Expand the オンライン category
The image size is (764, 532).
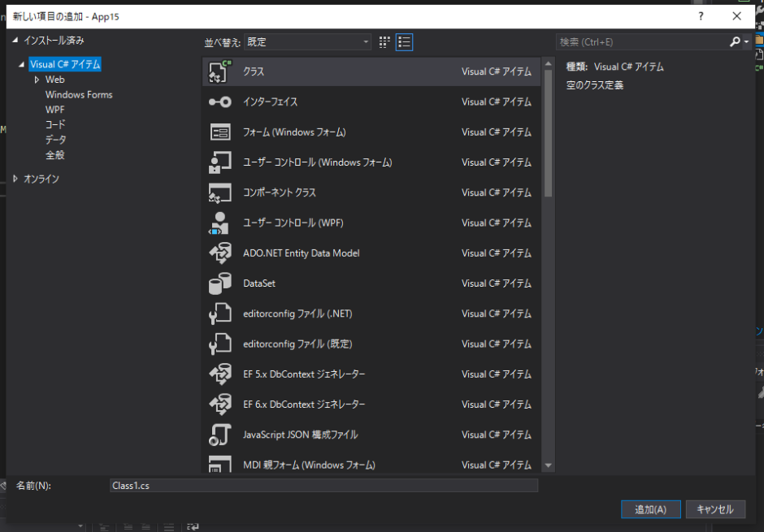click(15, 179)
